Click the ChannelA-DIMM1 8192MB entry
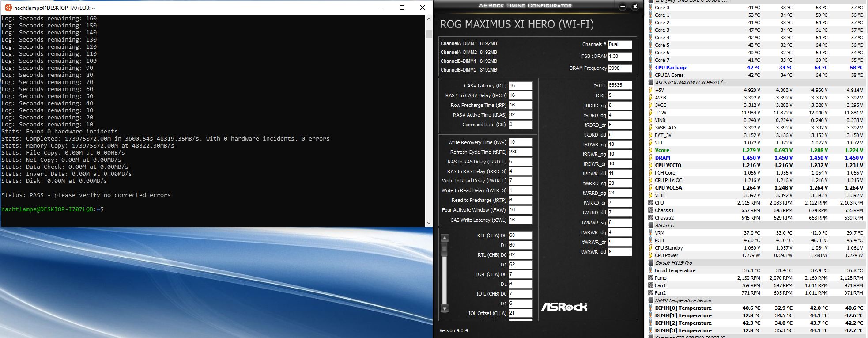 pyautogui.click(x=469, y=44)
